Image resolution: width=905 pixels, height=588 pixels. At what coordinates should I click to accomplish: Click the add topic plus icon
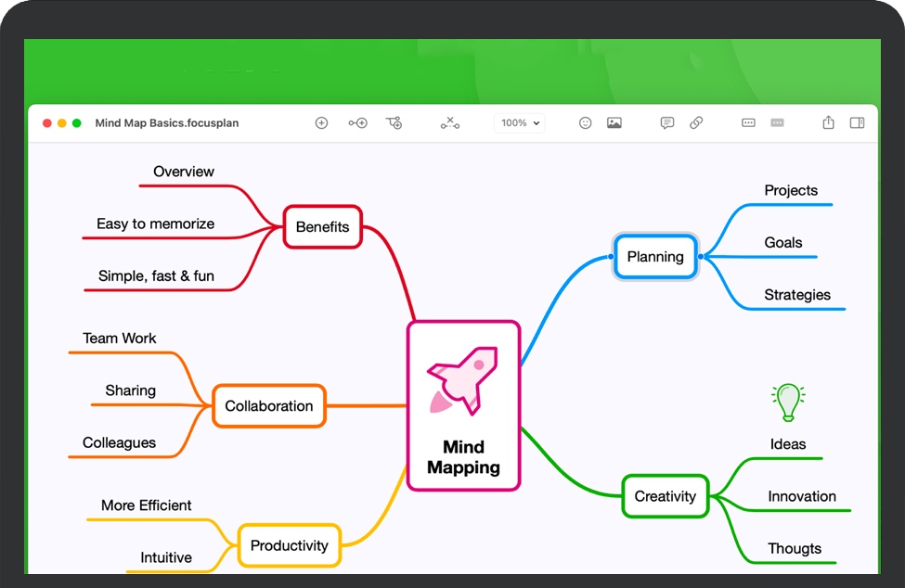321,122
